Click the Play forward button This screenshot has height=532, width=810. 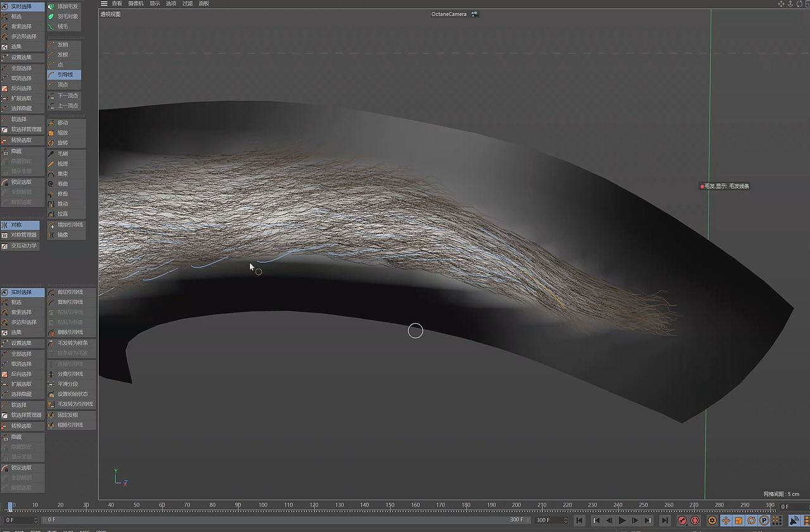pyautogui.click(x=622, y=521)
